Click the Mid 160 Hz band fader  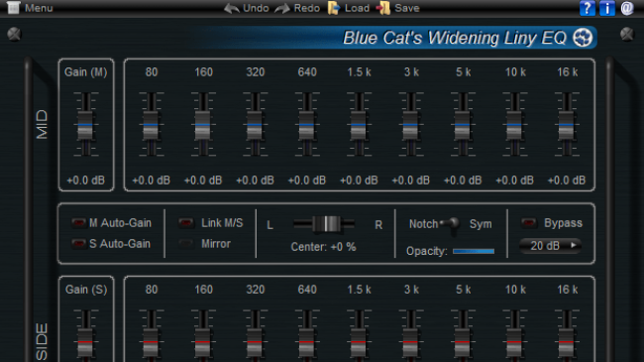[203, 125]
